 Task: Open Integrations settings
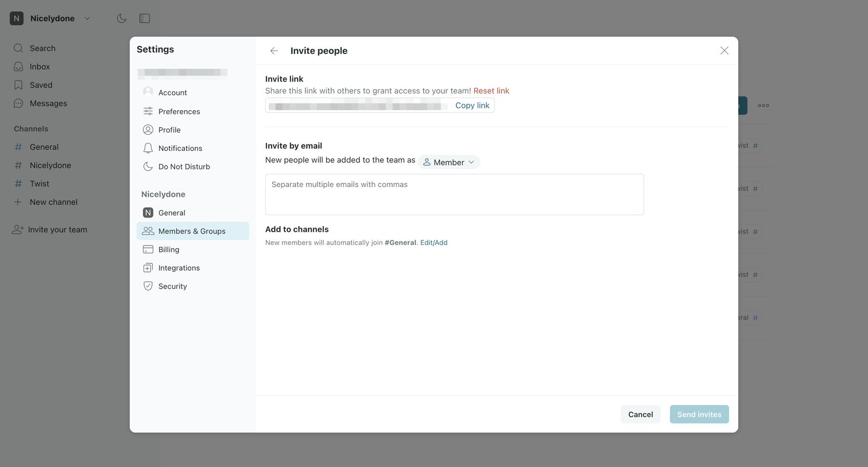193,268
